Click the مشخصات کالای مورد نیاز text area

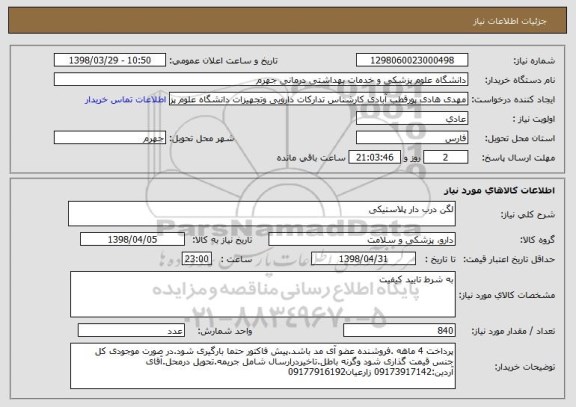point(263,294)
